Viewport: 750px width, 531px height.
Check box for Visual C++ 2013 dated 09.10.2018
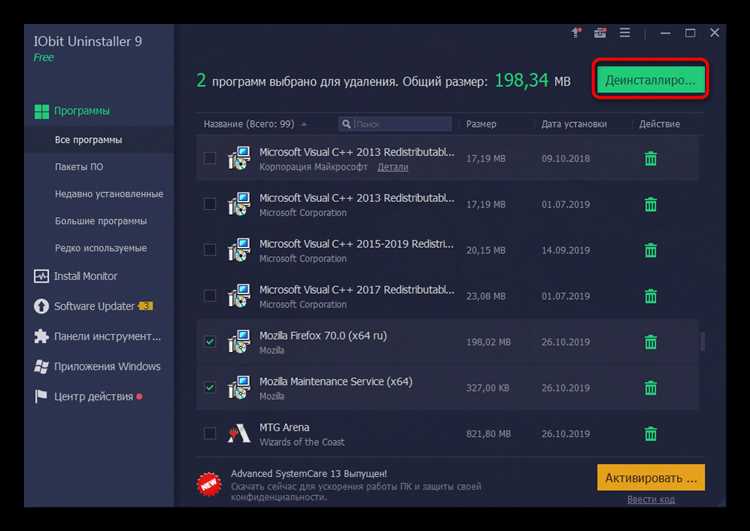[210, 158]
